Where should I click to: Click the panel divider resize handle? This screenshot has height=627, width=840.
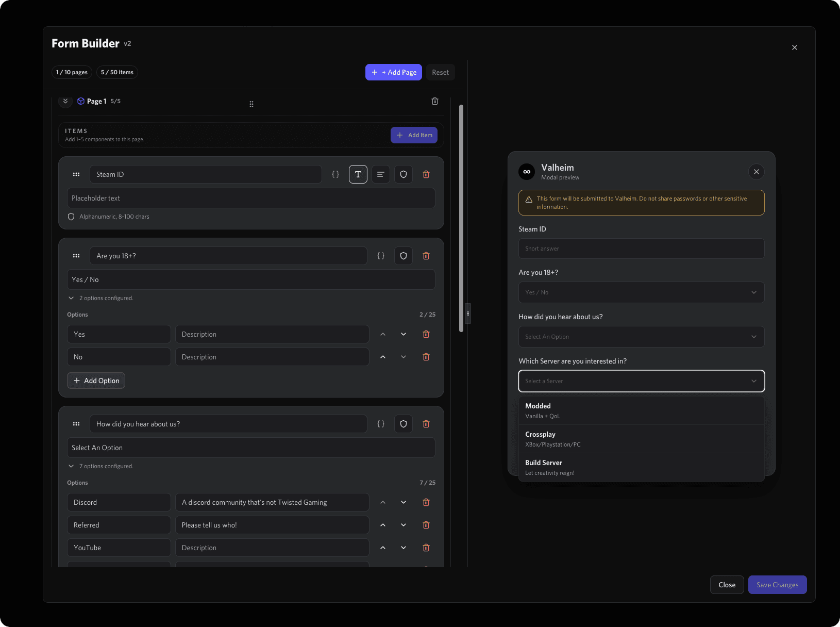(468, 313)
